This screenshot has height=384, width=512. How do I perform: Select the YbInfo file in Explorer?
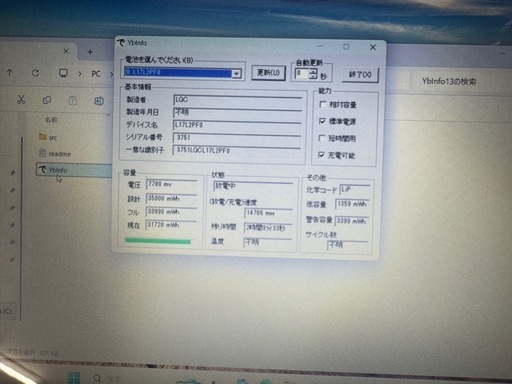point(73,170)
